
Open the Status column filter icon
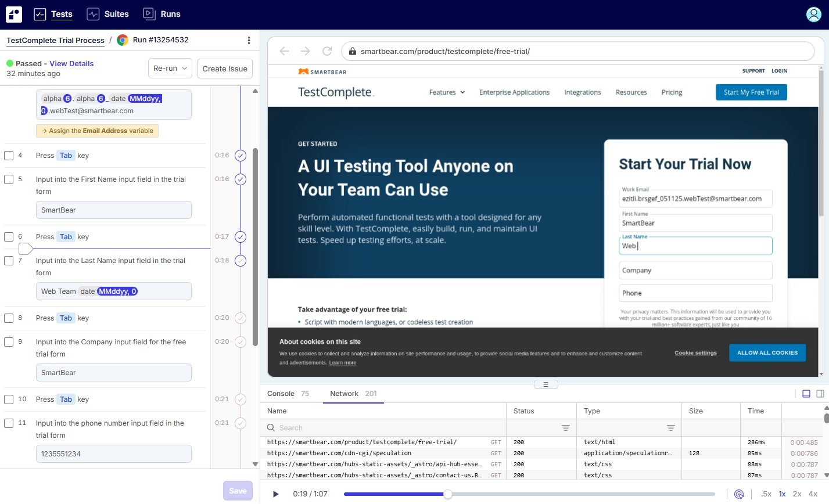pos(565,428)
